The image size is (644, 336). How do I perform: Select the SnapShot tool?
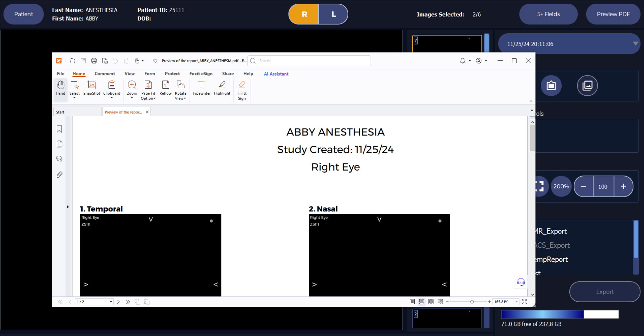coord(92,88)
